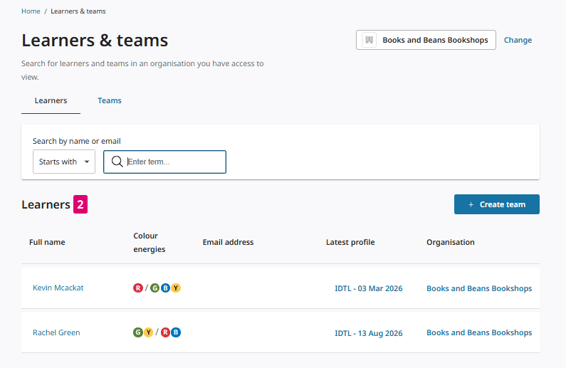Click the pink learners count badge
The height and width of the screenshot is (368, 566).
pyautogui.click(x=80, y=204)
